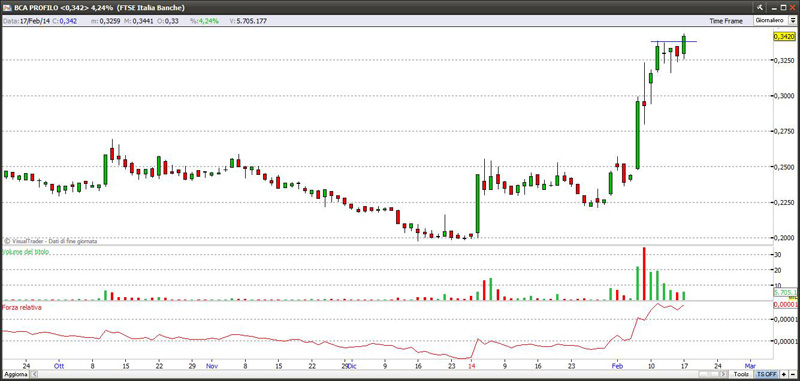The image size is (800, 381).
Task: Toggle the TS OFF button
Action: coord(767,375)
